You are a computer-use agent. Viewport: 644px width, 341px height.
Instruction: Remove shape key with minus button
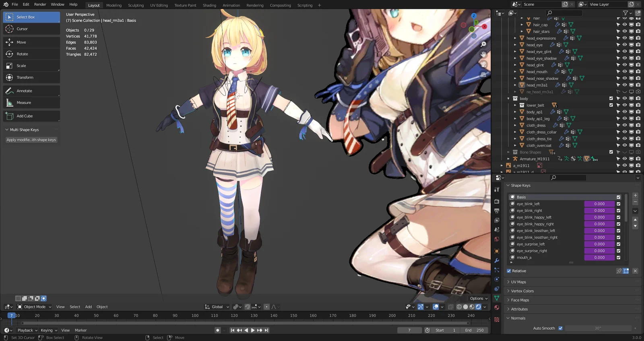click(x=635, y=202)
